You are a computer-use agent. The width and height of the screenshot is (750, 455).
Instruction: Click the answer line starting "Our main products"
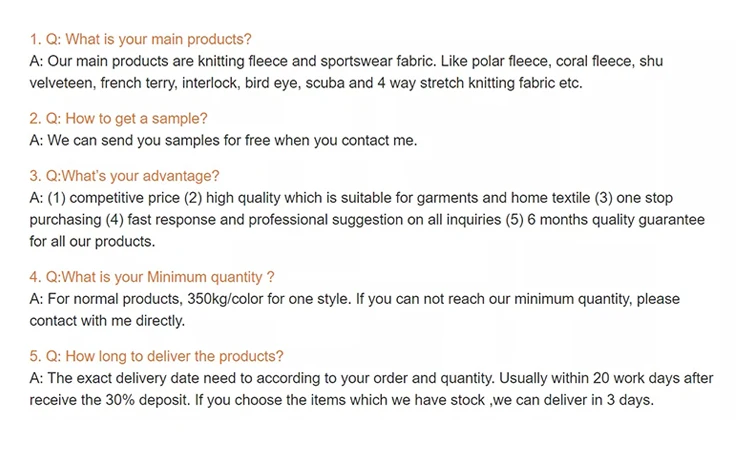345,61
